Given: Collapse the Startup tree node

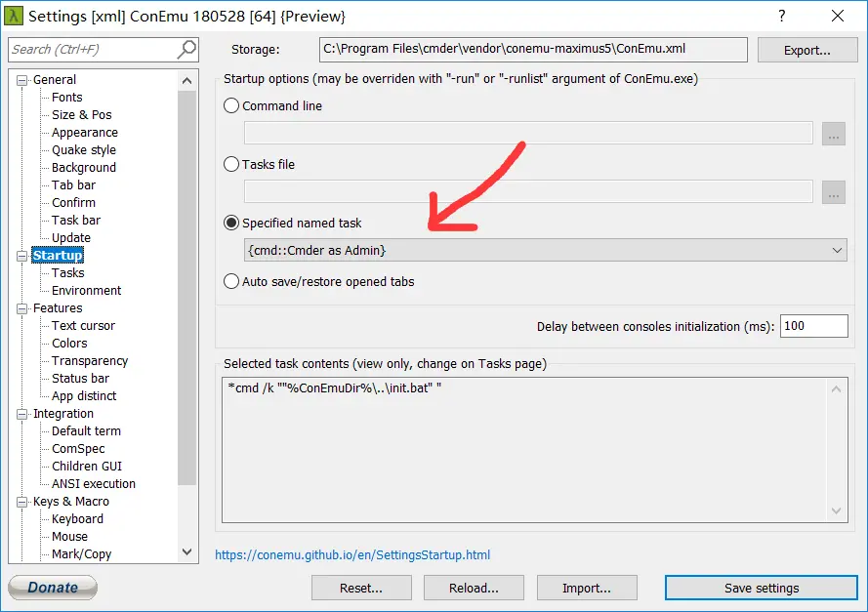Looking at the screenshot, I should coord(22,256).
